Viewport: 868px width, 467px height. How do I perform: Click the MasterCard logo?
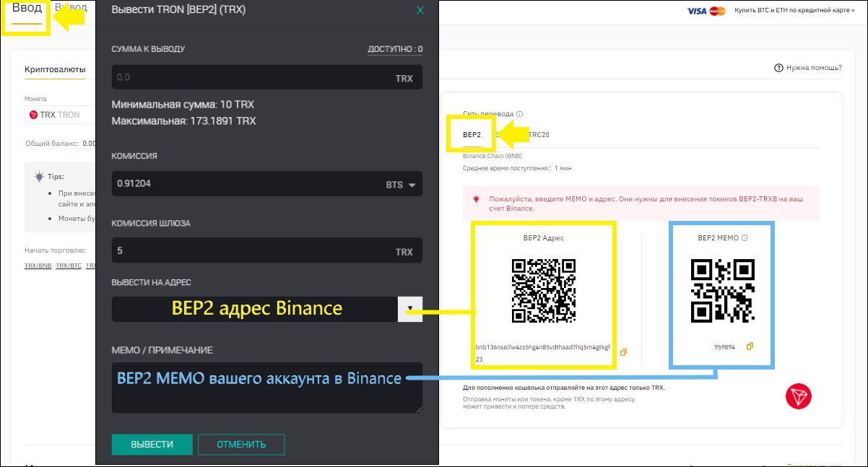coord(717,11)
